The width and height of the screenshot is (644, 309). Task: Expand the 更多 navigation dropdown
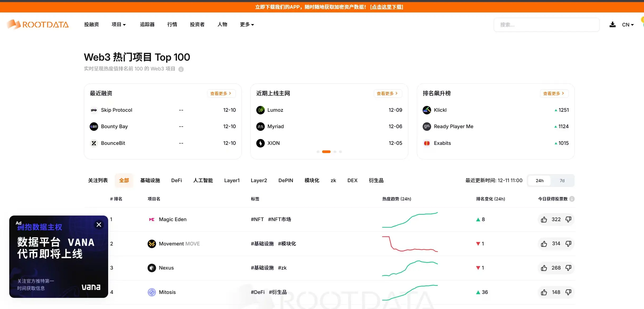pos(247,25)
